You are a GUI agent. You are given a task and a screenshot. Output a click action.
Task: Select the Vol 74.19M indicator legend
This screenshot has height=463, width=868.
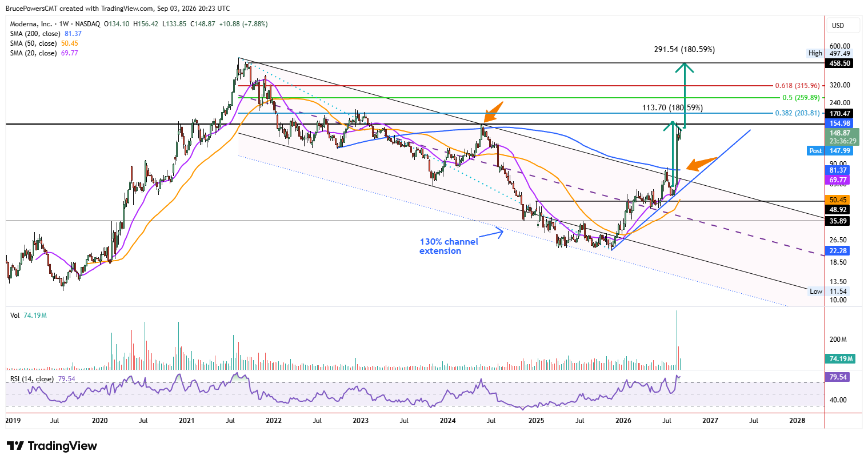[28, 316]
